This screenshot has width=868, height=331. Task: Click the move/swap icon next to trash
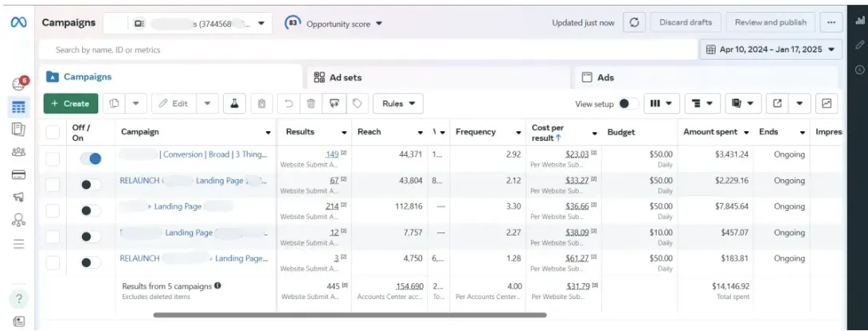point(334,103)
